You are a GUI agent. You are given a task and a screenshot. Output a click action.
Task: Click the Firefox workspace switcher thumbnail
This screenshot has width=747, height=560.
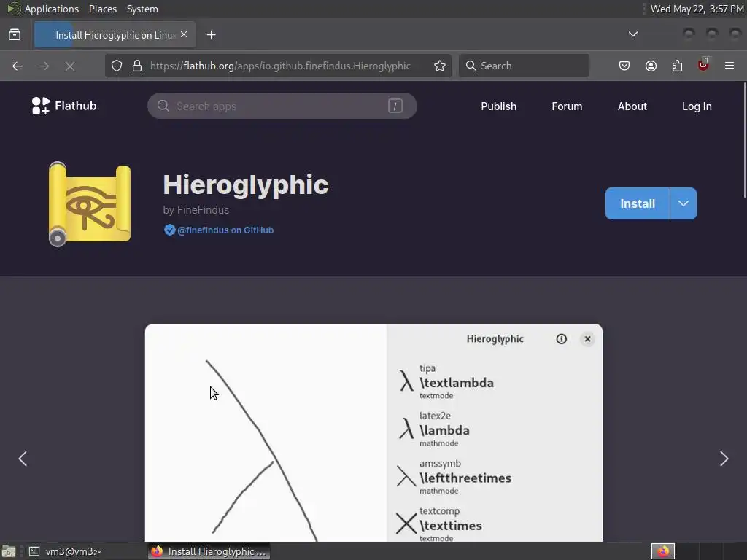[x=662, y=551]
